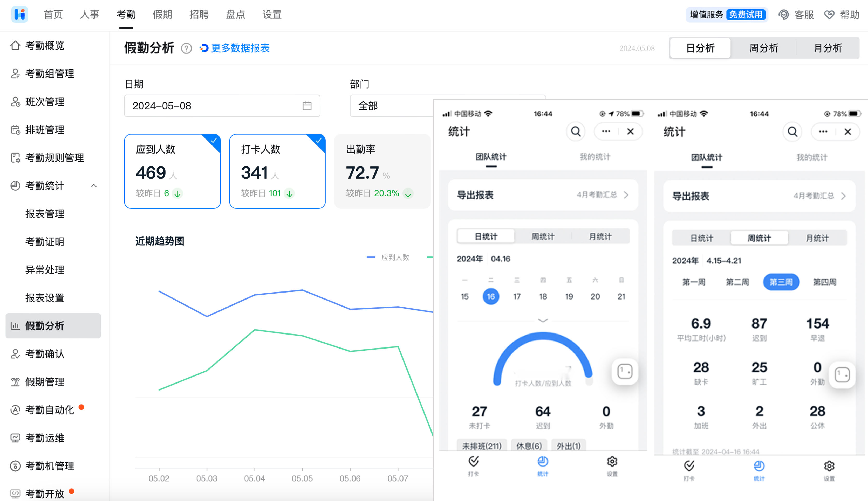Open 报表管理 in sidebar
The height and width of the screenshot is (501, 868).
point(45,214)
